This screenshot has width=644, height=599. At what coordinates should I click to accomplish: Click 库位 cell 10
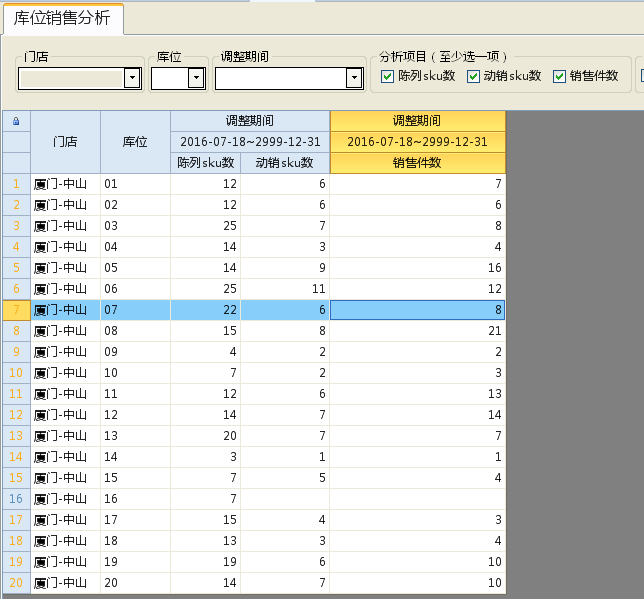click(x=135, y=373)
